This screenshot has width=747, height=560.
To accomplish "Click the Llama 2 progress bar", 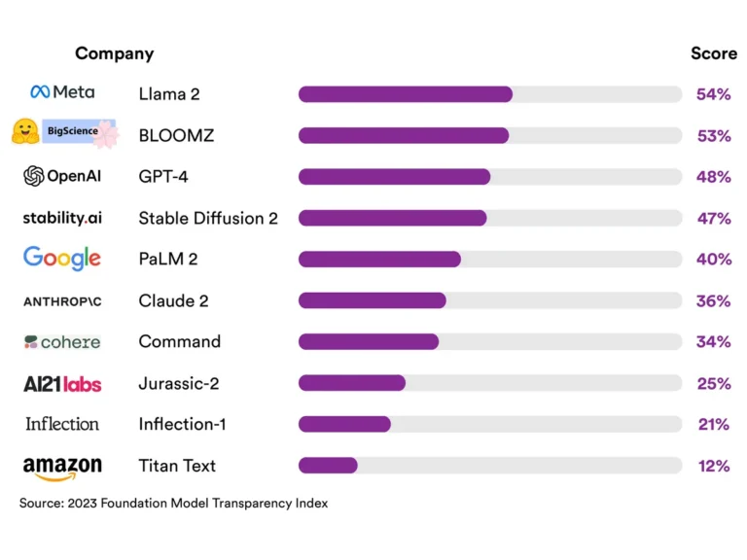I will tap(490, 94).
